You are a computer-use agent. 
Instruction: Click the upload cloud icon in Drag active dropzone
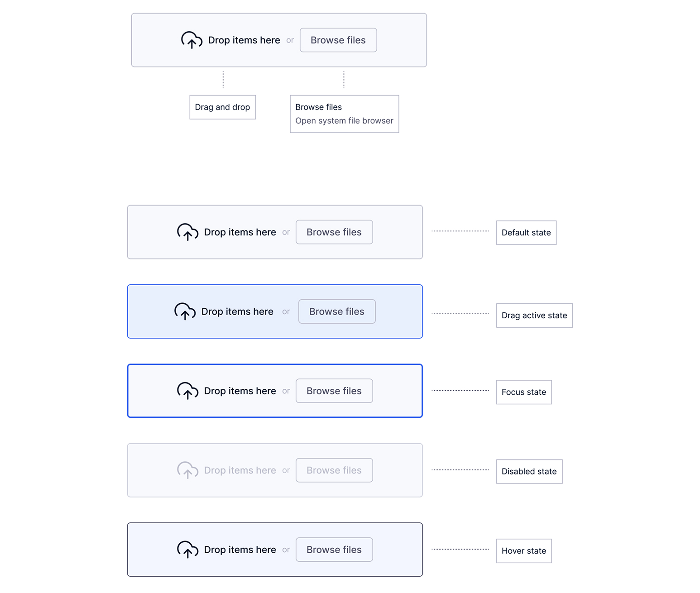(x=185, y=311)
